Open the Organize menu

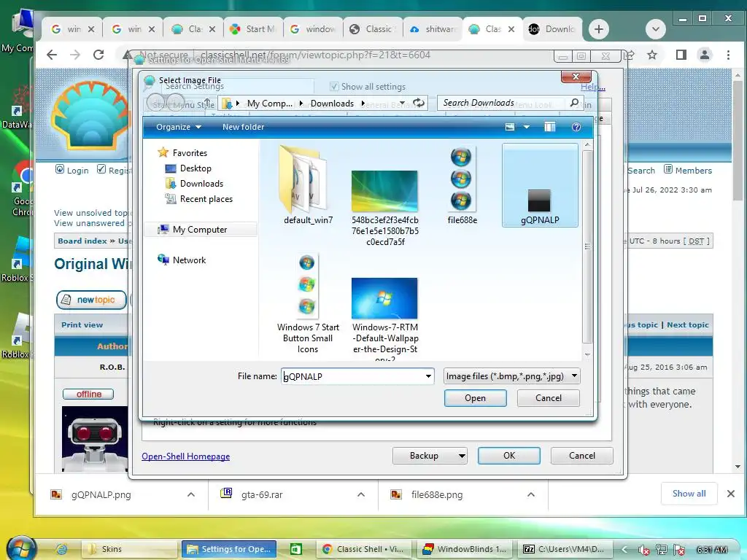(x=179, y=127)
